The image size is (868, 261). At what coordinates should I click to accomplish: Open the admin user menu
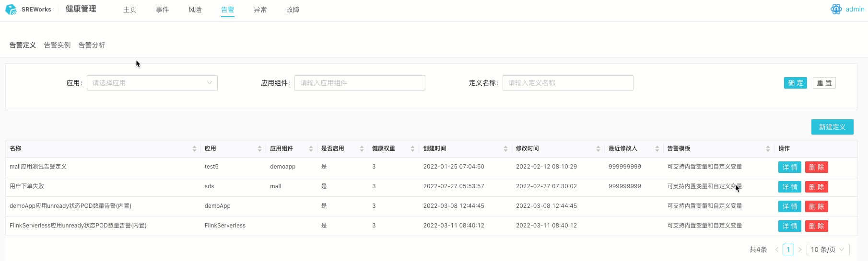point(855,10)
